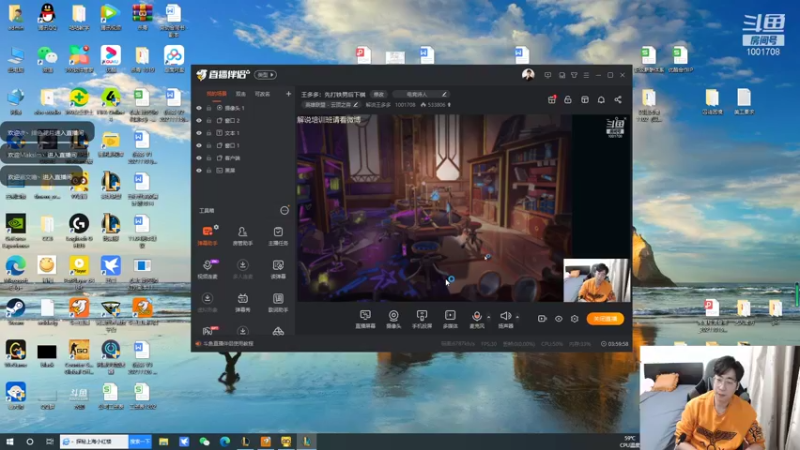
Task: Click the lock icon in header row
Action: click(x=568, y=99)
